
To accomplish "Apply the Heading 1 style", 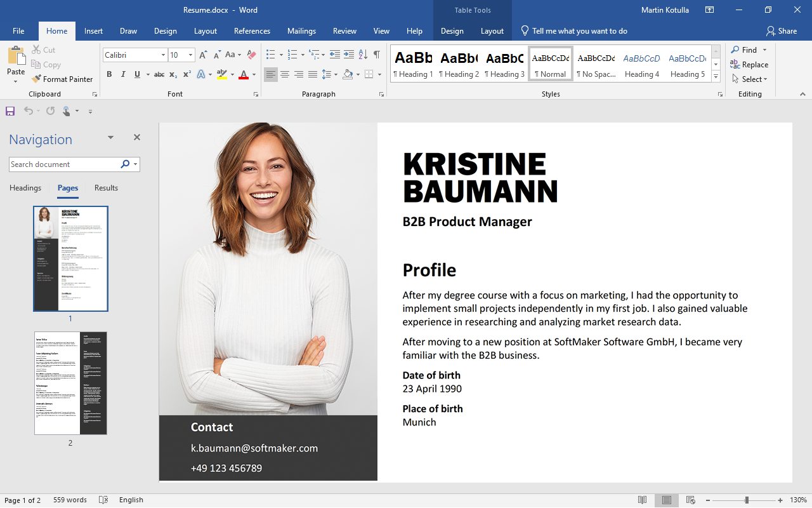I will [413, 63].
